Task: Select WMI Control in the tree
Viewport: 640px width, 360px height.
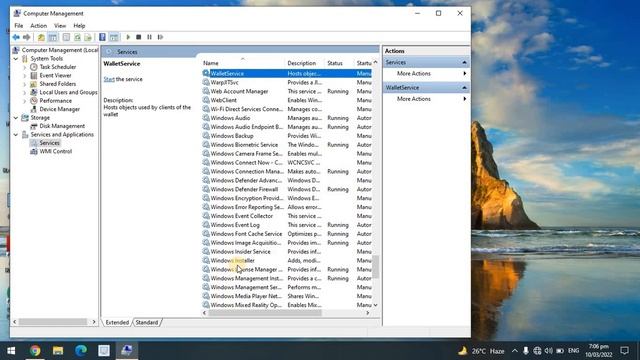Action: tap(56, 151)
